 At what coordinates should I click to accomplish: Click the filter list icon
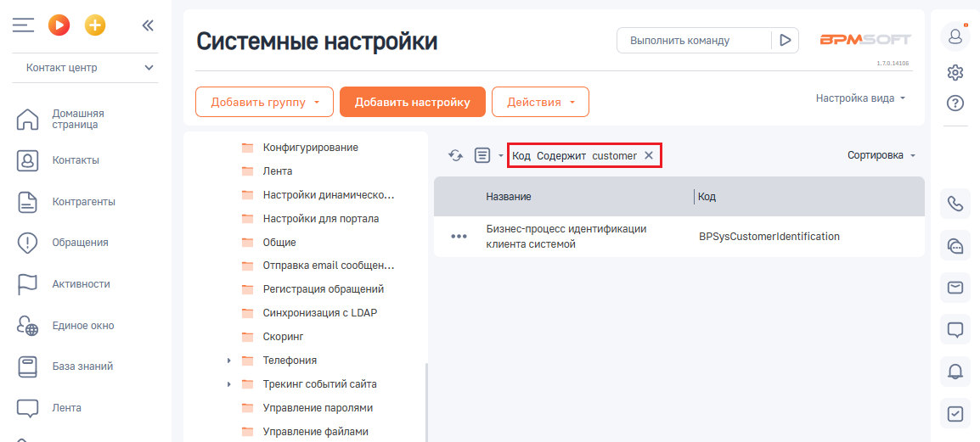point(482,155)
